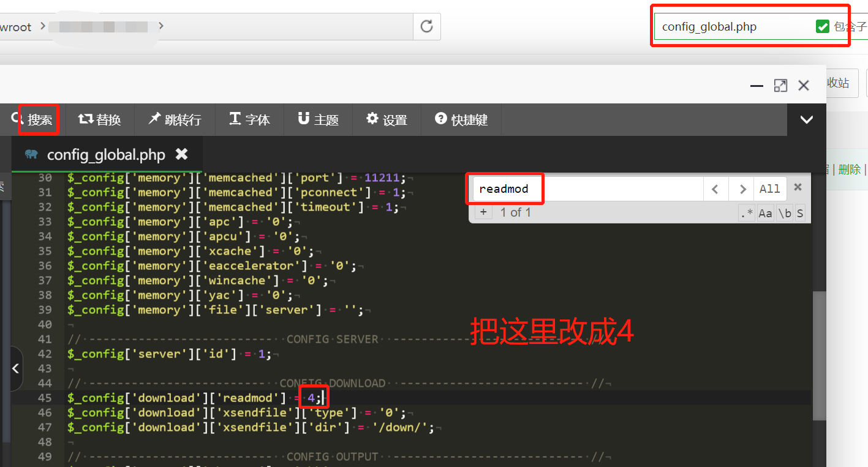Click line 35 xcache config line
This screenshot has height=467, width=868.
tap(191, 252)
